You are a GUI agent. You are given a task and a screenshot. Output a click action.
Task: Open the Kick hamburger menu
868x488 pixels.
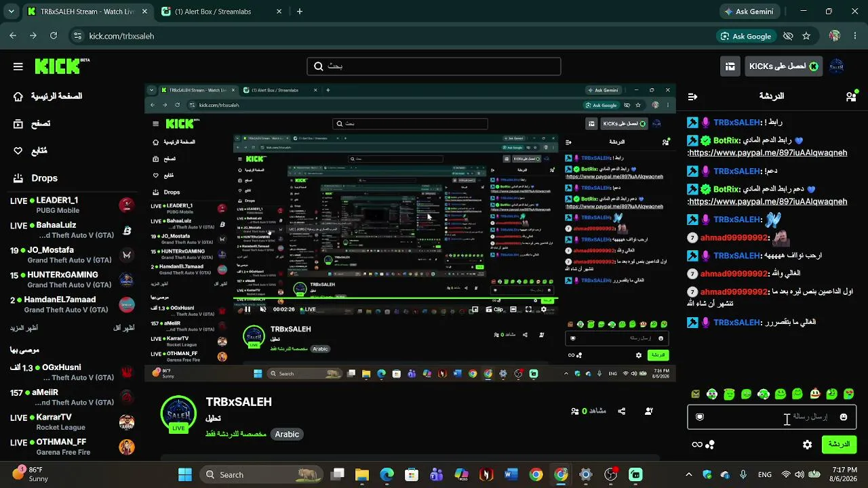pos(18,66)
